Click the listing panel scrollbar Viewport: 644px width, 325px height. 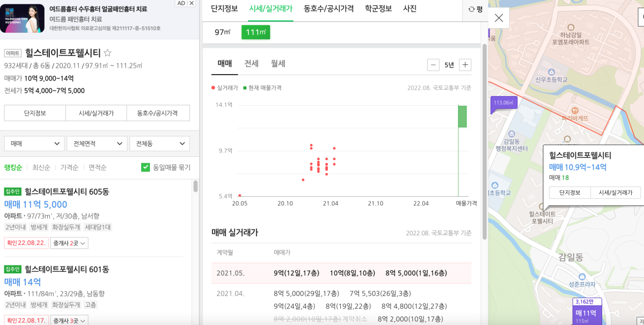pos(195,186)
